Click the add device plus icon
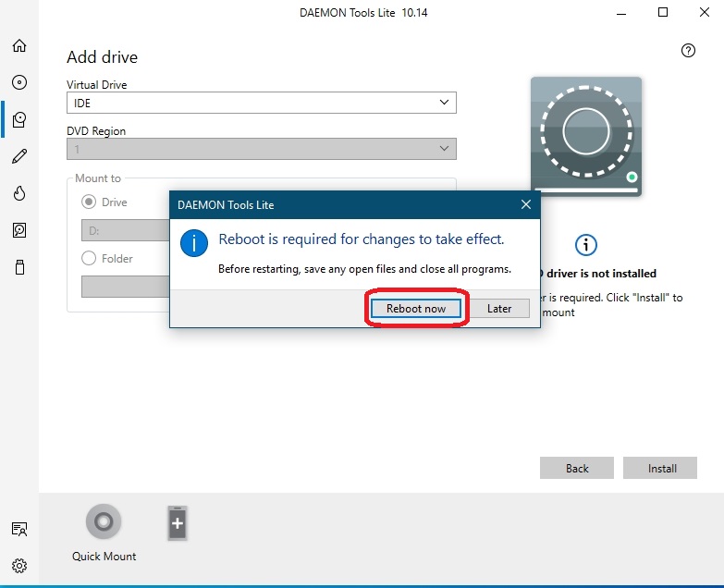Screen dimensions: 724x588 [178, 523]
